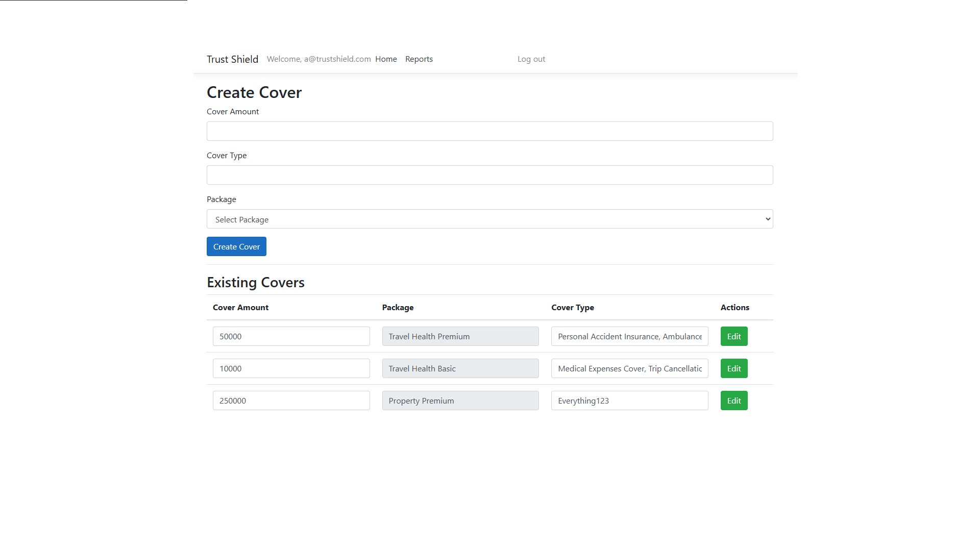Click the 50000 cover amount field
980x551 pixels.
point(291,336)
